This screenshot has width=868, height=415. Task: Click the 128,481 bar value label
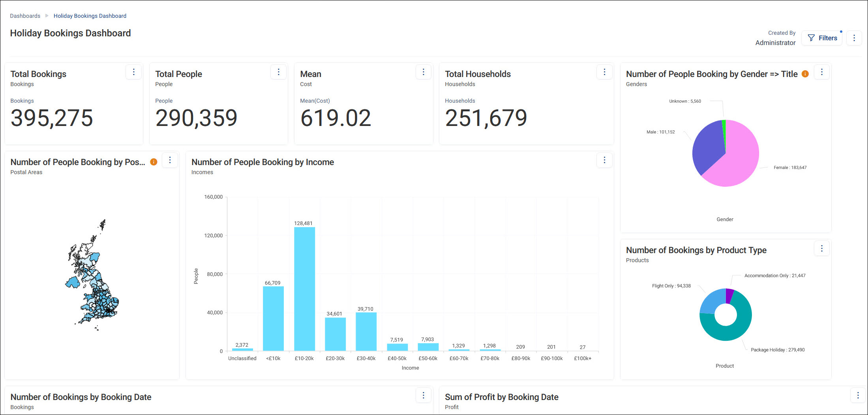(x=303, y=223)
